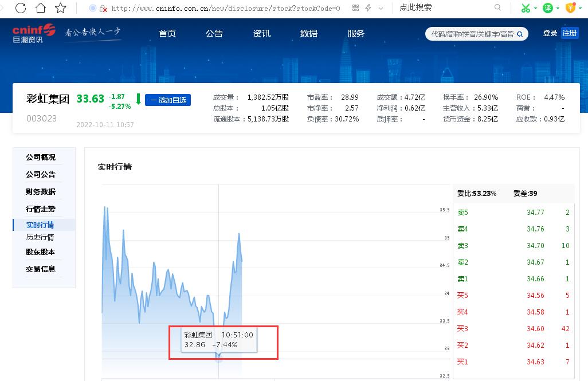Click the 委差:39 label
This screenshot has height=381, width=588.
525,194
